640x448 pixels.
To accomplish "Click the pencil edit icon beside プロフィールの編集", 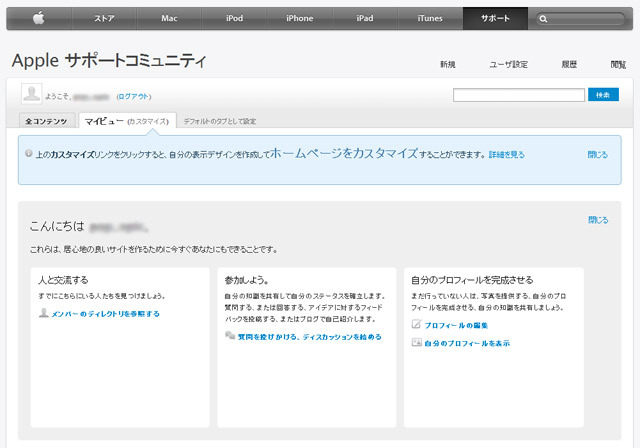I will 416,324.
